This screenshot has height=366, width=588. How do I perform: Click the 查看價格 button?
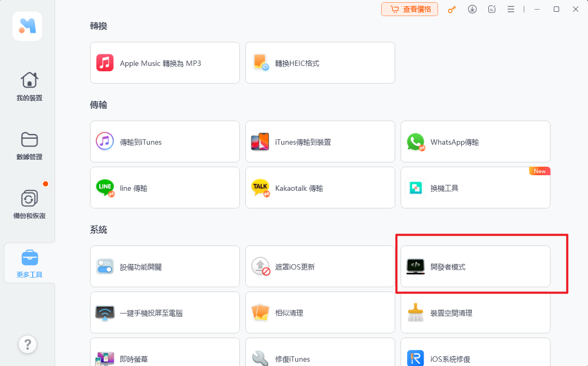(410, 9)
